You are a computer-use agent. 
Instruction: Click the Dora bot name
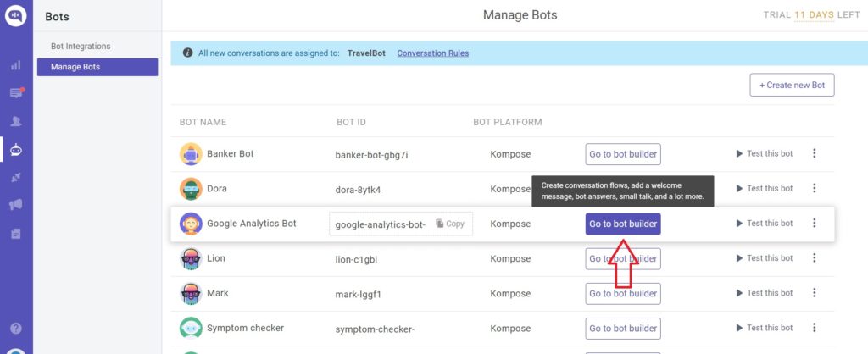217,189
